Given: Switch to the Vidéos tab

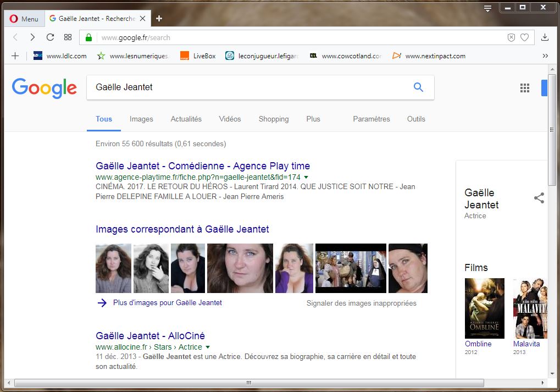Looking at the screenshot, I should point(230,119).
